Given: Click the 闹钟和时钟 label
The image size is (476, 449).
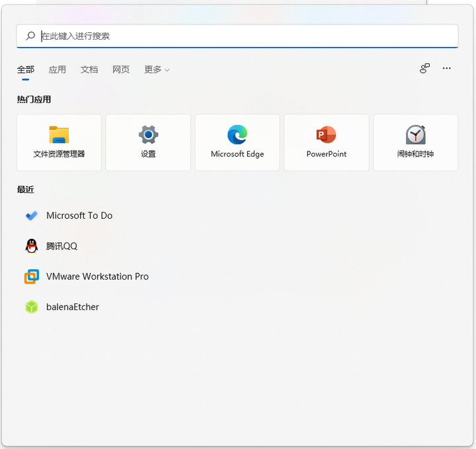Looking at the screenshot, I should pos(416,154).
